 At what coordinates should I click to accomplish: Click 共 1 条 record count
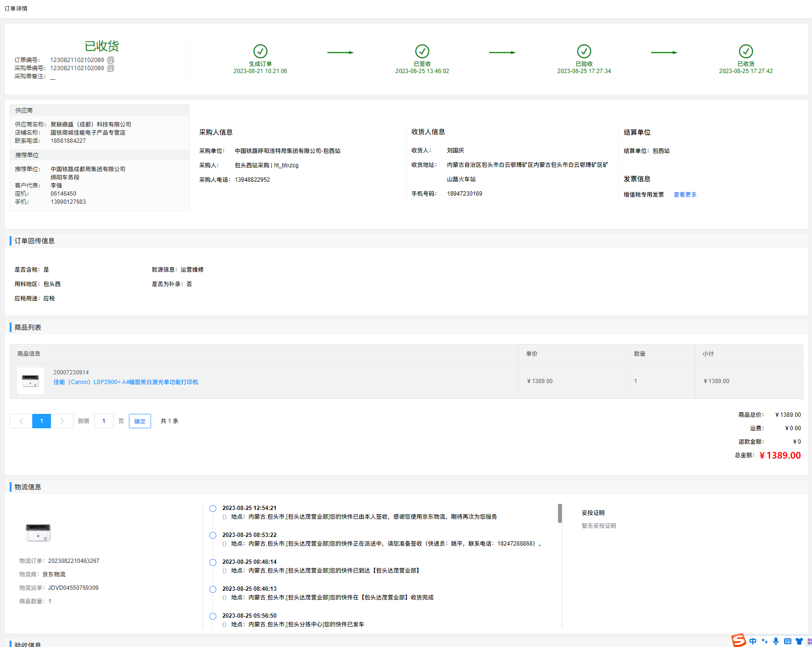click(169, 421)
